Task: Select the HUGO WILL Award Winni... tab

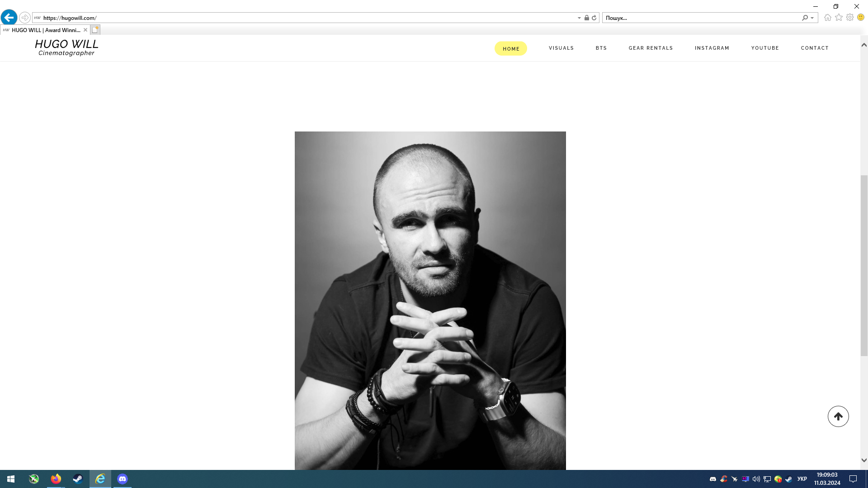Action: [46, 30]
